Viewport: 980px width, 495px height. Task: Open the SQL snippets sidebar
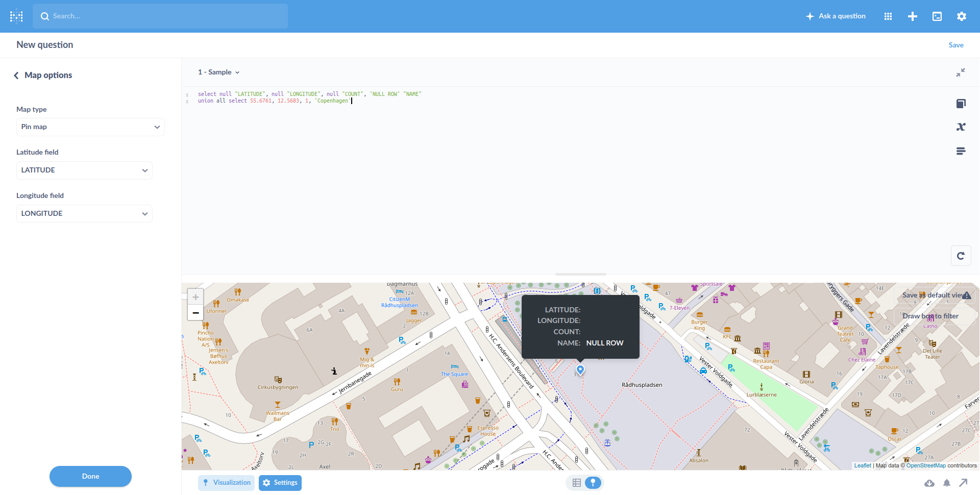click(961, 151)
